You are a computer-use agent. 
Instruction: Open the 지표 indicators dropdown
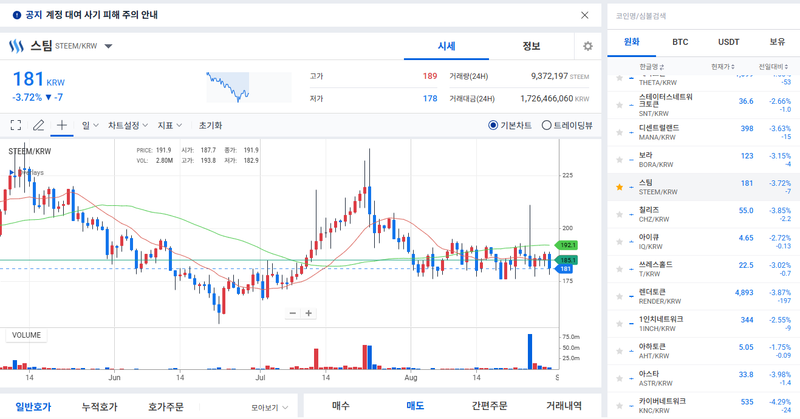(x=170, y=125)
